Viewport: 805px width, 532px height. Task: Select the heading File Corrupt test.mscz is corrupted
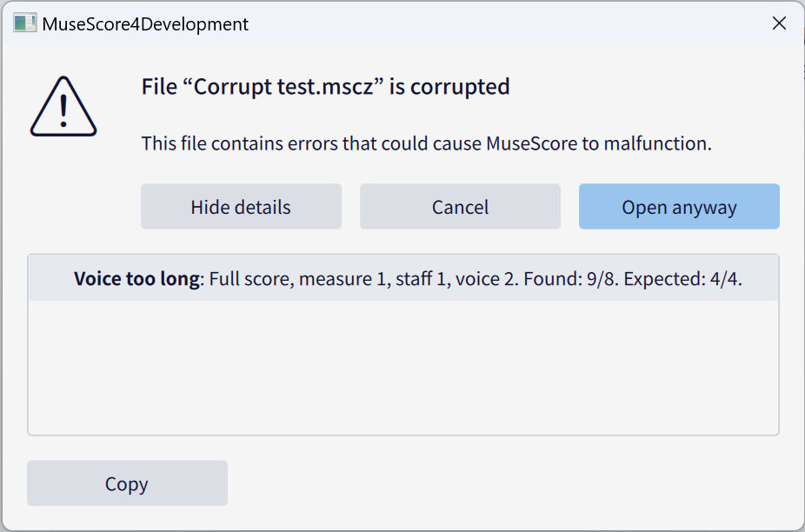click(x=325, y=86)
